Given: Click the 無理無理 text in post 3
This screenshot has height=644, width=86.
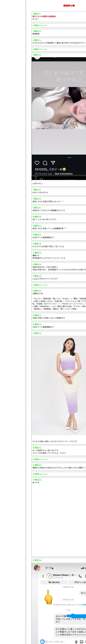Looking at the screenshot, I should click(36, 34).
